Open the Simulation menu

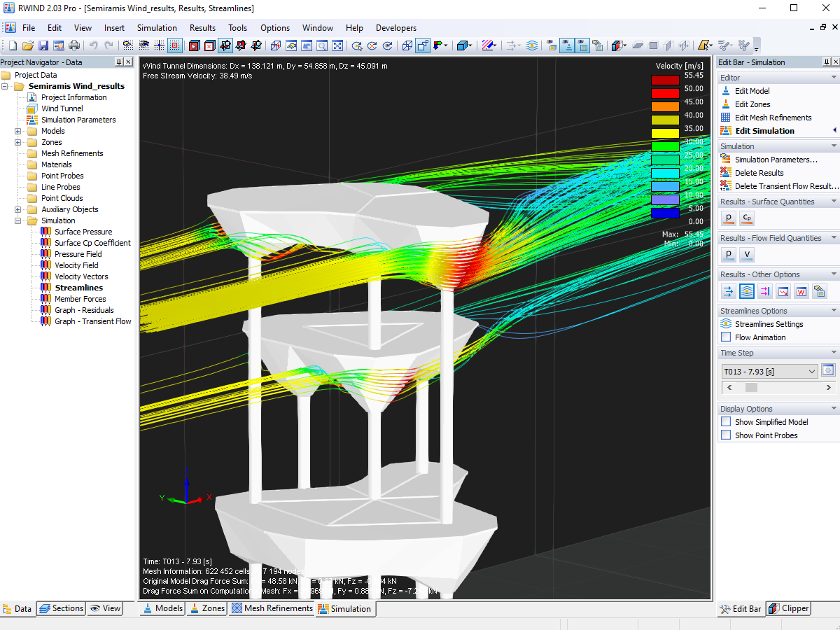click(157, 28)
